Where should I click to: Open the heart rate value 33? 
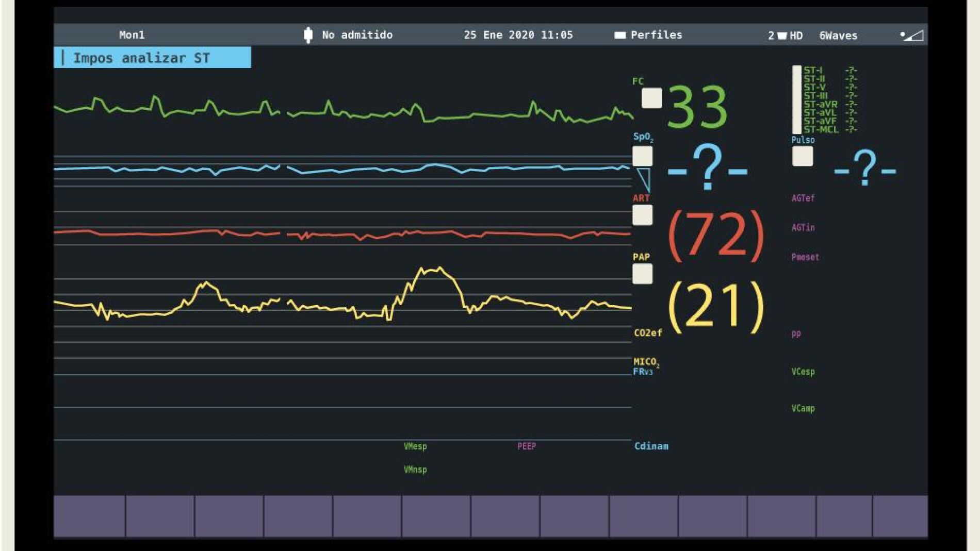pos(697,107)
